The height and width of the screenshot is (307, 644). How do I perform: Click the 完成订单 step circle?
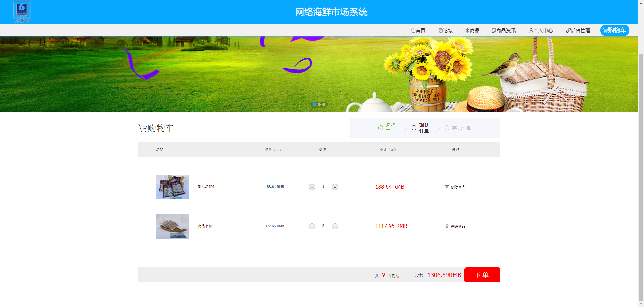447,128
